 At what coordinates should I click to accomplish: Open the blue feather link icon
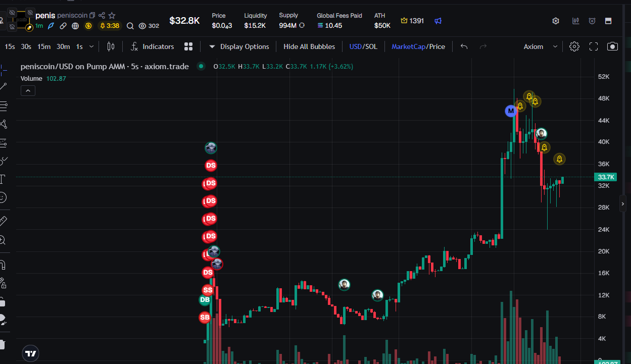click(51, 26)
